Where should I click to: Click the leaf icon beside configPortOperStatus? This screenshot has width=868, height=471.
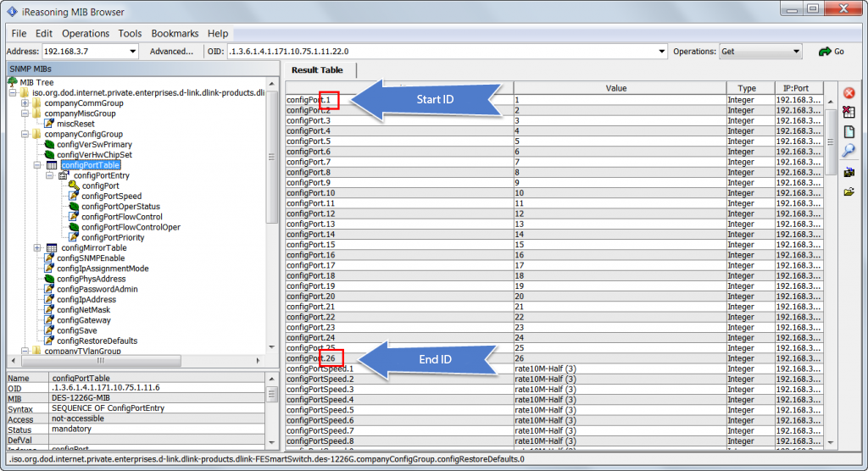point(74,207)
